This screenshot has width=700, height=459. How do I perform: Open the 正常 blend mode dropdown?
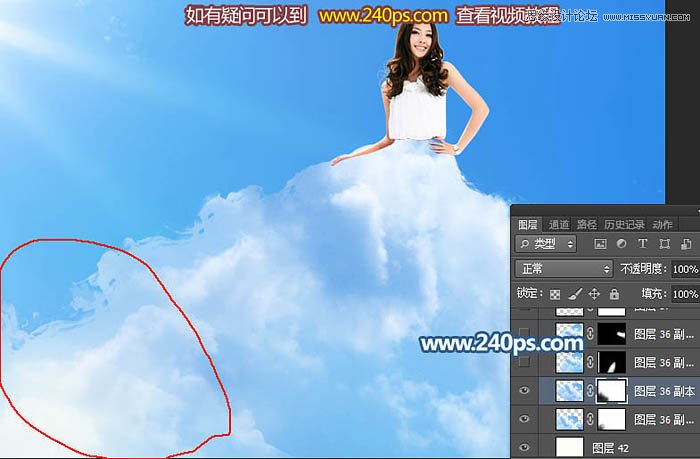[x=563, y=269]
